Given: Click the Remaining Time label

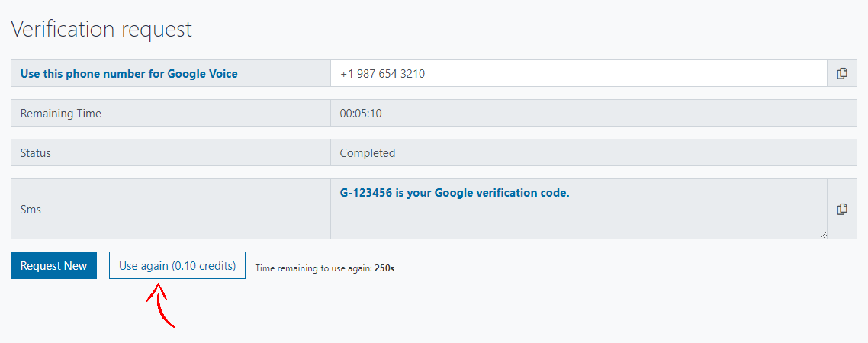Looking at the screenshot, I should point(61,114).
